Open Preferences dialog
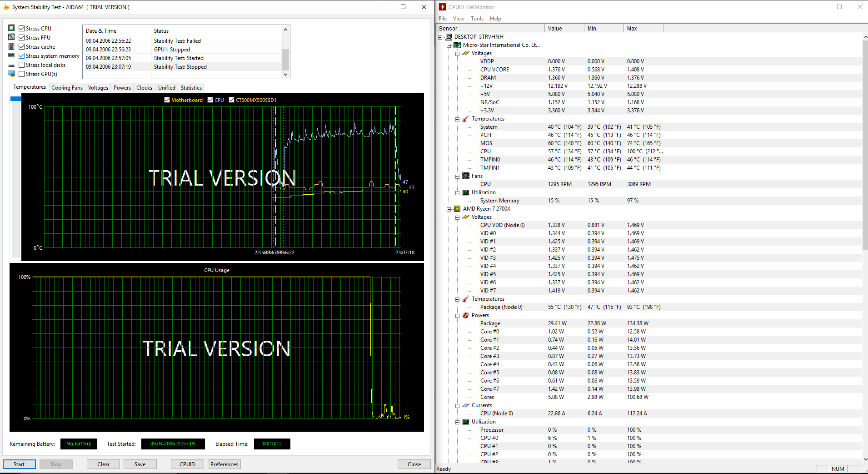 click(x=224, y=464)
